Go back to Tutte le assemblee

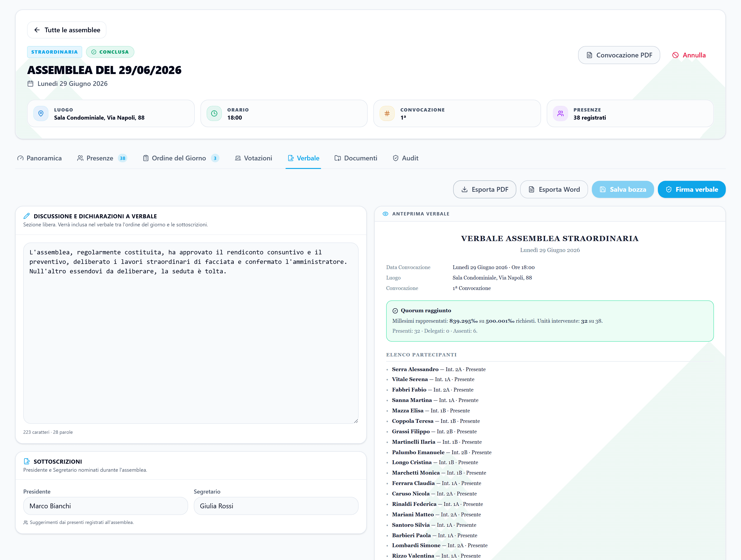click(67, 30)
